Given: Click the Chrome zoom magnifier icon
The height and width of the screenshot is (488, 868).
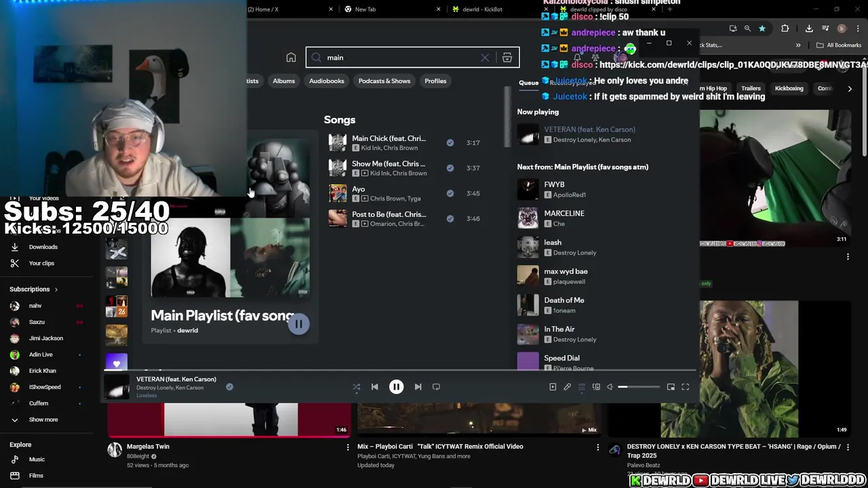Looking at the screenshot, I should (x=747, y=28).
